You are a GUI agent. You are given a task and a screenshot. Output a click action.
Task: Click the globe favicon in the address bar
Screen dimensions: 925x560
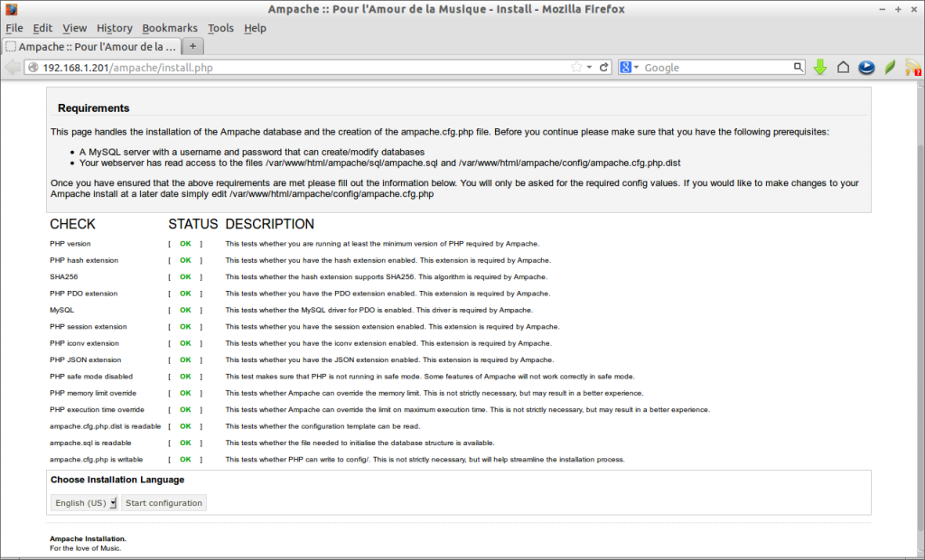32,66
